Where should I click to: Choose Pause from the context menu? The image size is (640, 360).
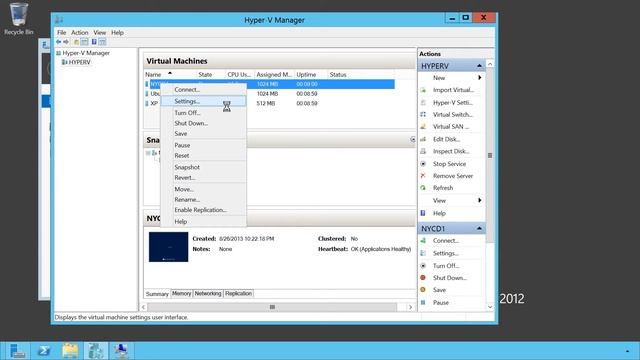(203, 145)
